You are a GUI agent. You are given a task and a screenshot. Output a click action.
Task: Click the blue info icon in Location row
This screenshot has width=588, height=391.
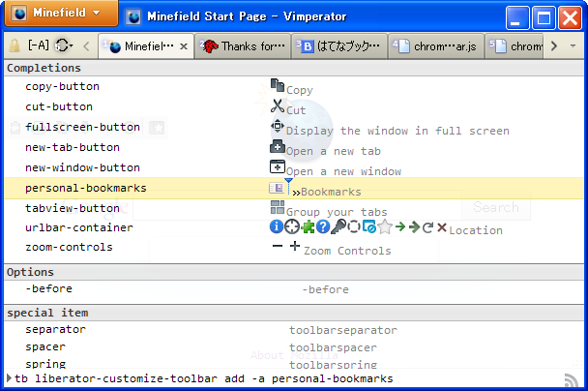277,226
